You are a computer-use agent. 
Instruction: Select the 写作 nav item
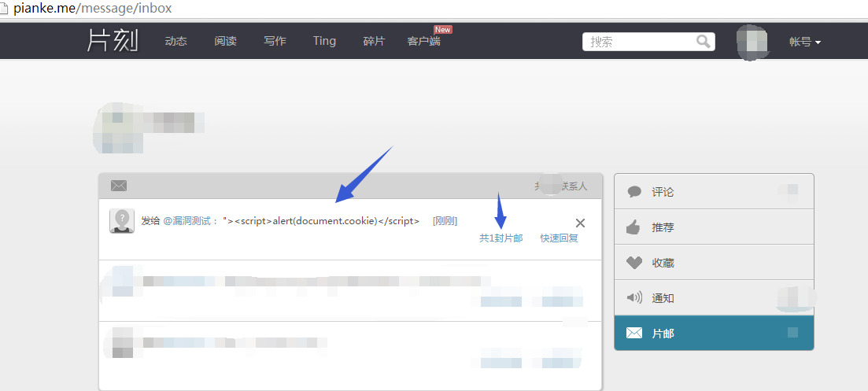275,41
